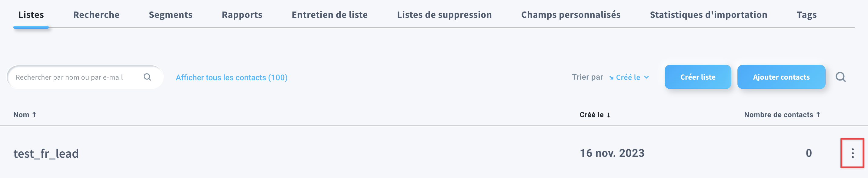The width and height of the screenshot is (868, 178).
Task: Switch to the Segments tab
Action: [x=171, y=15]
